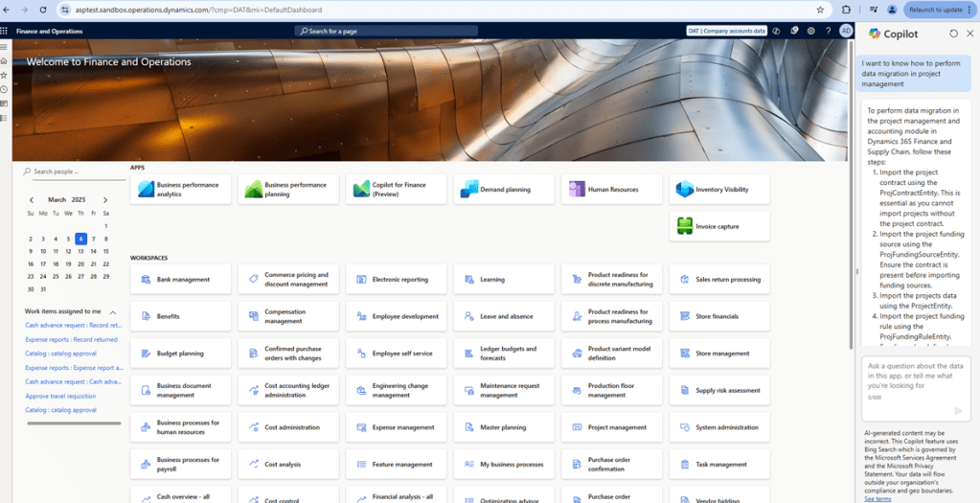
Task: Open the DAT company accounts data picker
Action: [727, 31]
